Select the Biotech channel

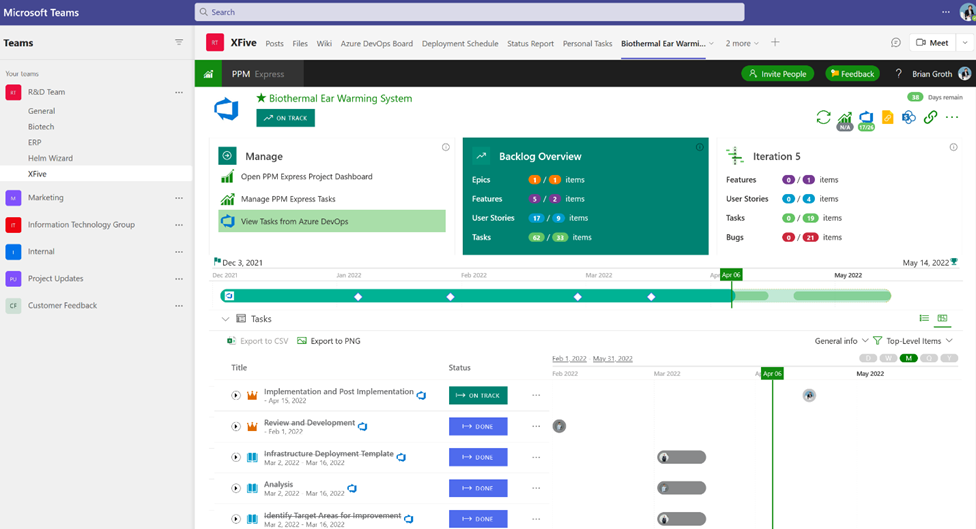(x=41, y=126)
